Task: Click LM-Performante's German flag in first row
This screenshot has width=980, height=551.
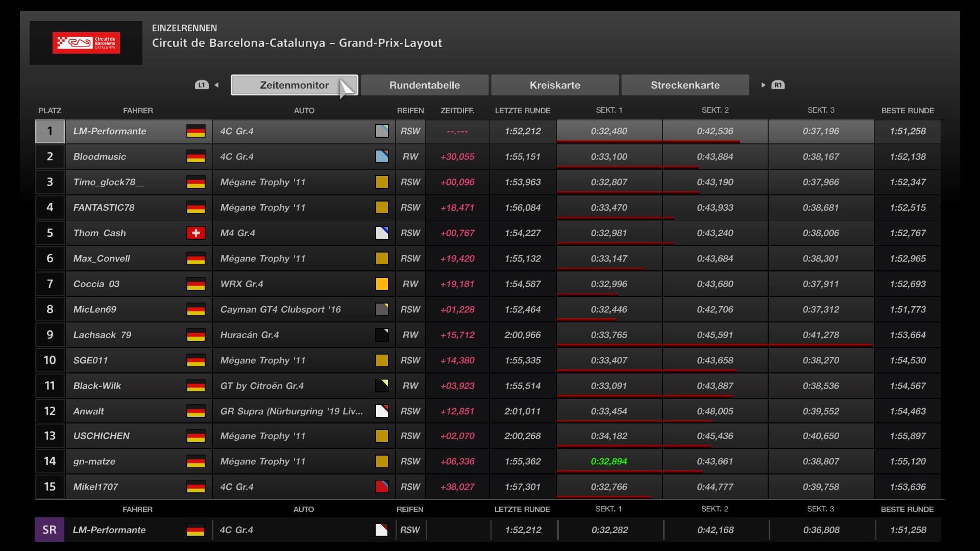Action: pyautogui.click(x=195, y=131)
